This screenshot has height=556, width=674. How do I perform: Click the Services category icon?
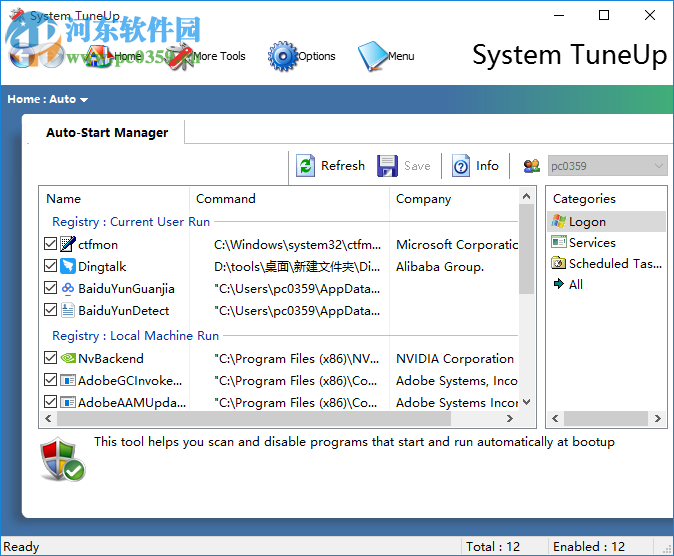(559, 242)
